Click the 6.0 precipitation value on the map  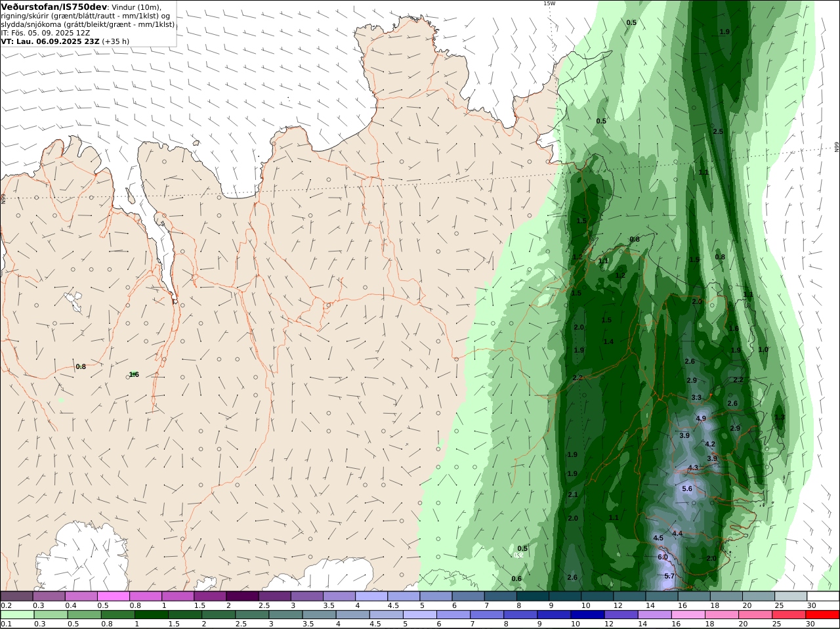coord(663,557)
